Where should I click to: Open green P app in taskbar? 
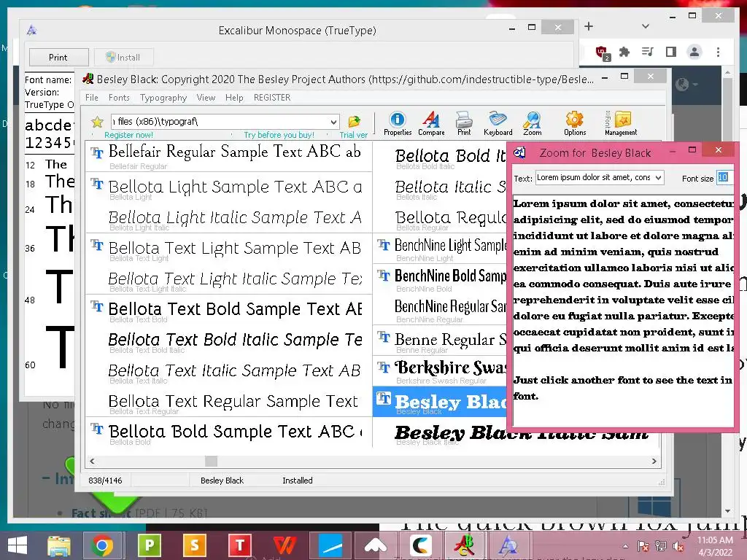(149, 545)
